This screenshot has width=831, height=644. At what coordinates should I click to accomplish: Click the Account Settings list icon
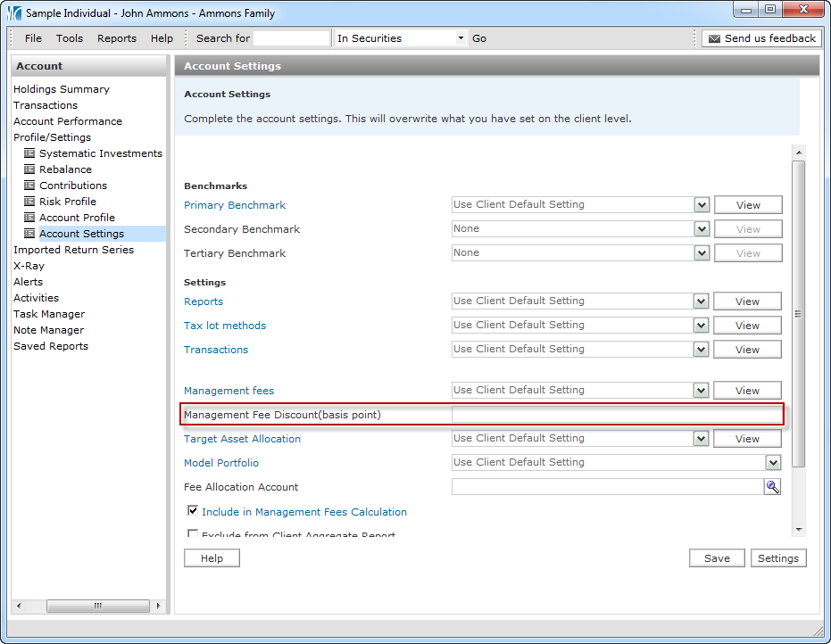click(x=29, y=234)
